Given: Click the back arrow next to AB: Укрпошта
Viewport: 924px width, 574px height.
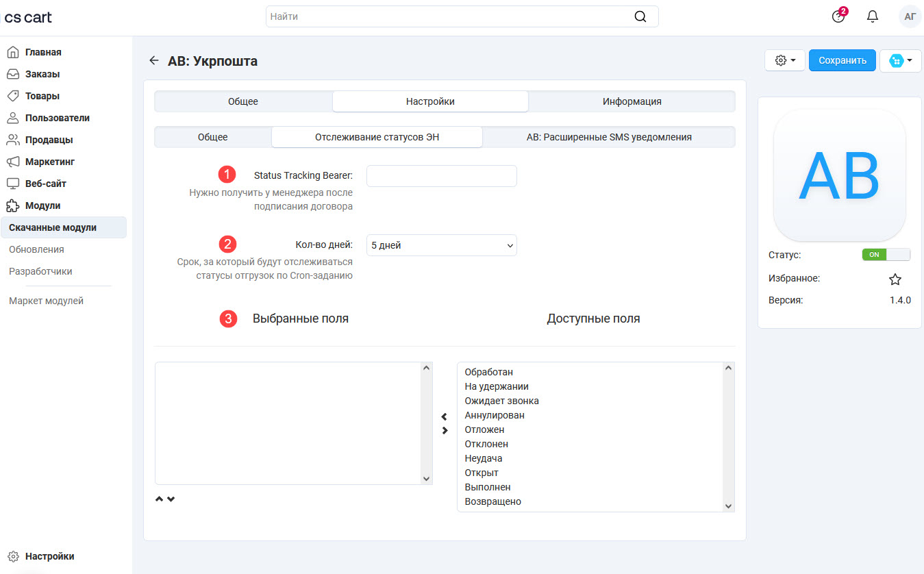Looking at the screenshot, I should (153, 61).
